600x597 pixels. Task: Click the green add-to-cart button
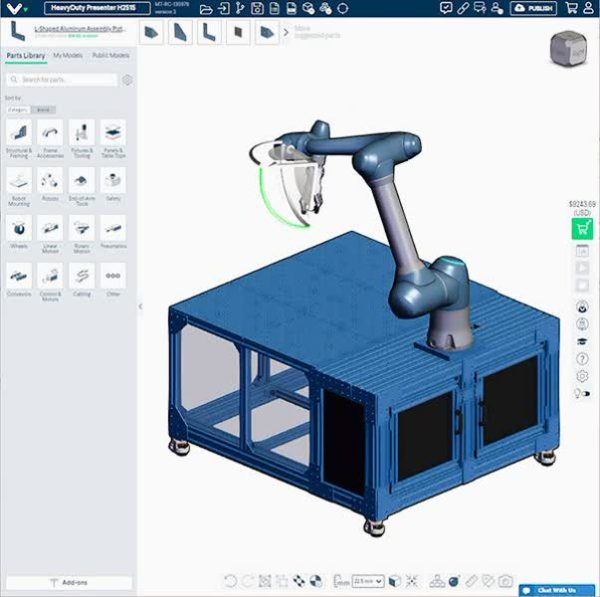point(582,229)
